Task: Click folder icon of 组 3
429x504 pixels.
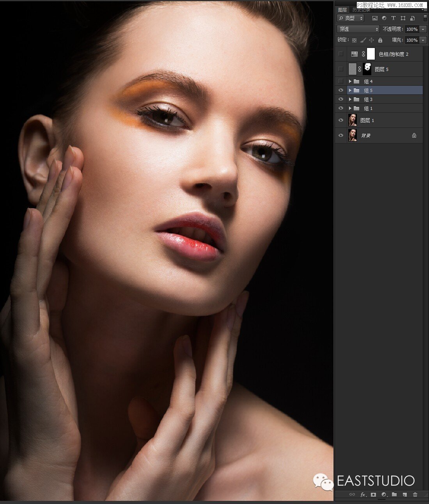Action: 356,99
